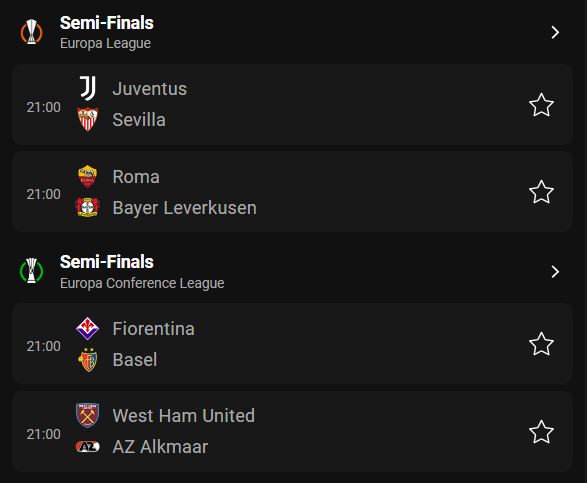Add West Ham vs AZ Alkmaar to favorites
This screenshot has height=483, width=587.
[x=541, y=432]
